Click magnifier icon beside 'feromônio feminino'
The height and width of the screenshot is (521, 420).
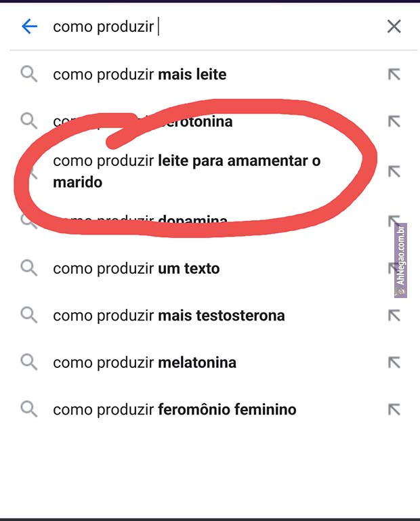point(29,409)
